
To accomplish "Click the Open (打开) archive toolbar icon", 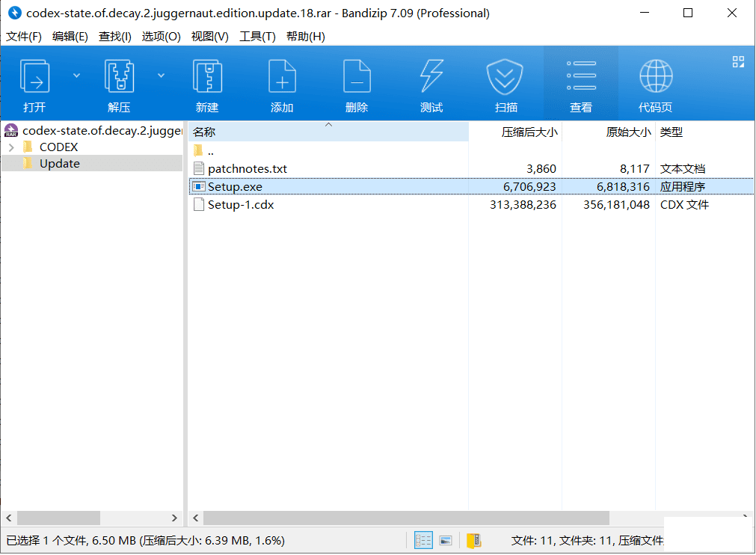I will click(x=34, y=76).
